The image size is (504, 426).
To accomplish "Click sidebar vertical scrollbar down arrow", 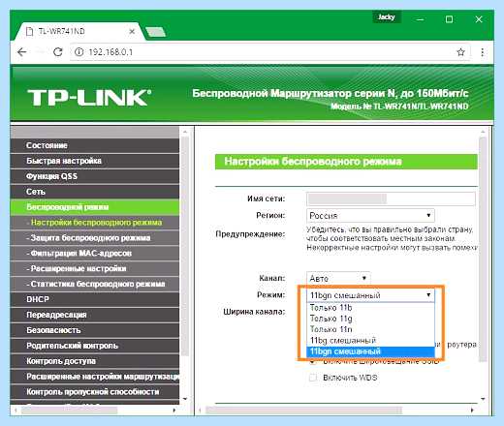I will [185, 399].
